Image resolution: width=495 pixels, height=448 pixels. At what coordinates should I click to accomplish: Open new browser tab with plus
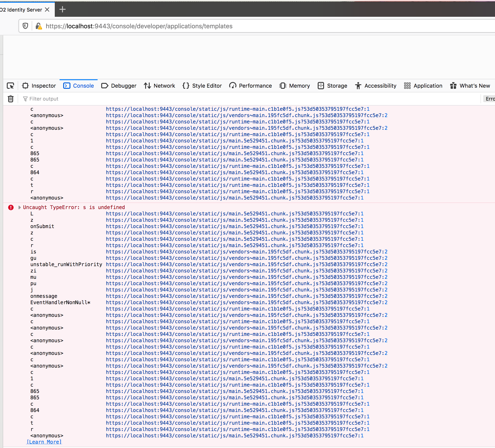[x=62, y=9]
